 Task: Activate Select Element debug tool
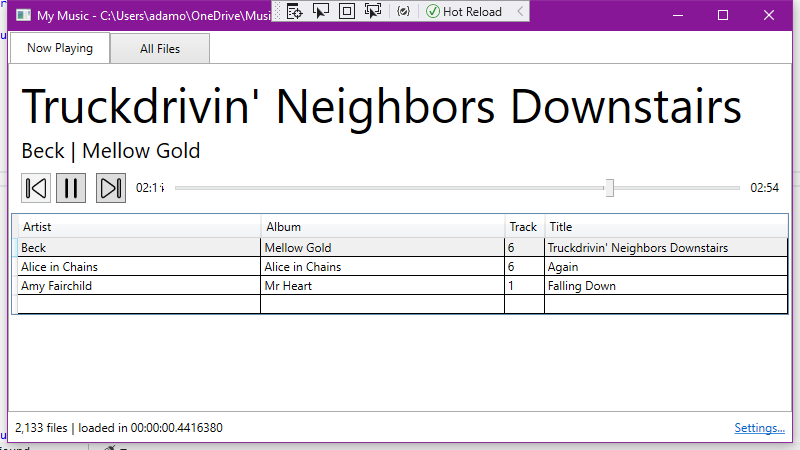[320, 11]
